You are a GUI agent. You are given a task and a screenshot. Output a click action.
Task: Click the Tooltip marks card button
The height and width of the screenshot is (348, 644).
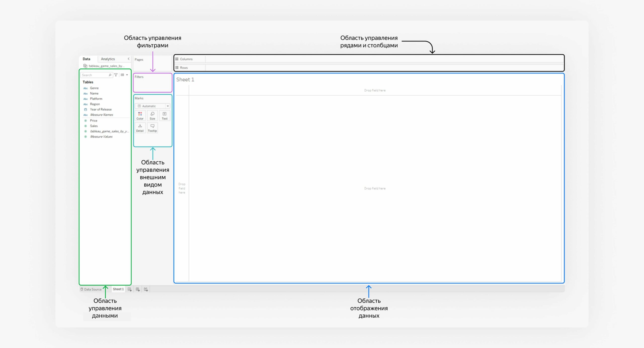point(152,128)
